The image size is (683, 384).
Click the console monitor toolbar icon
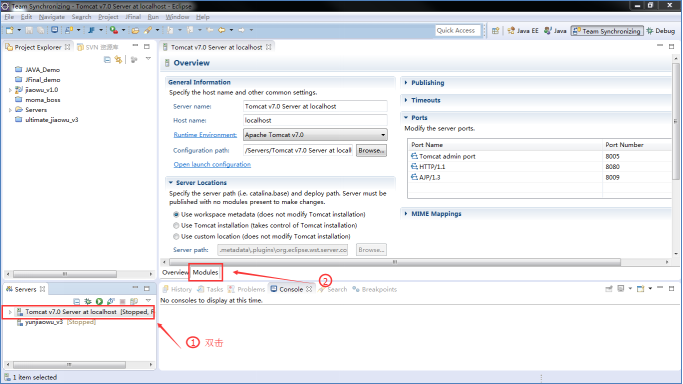pos(54,30)
